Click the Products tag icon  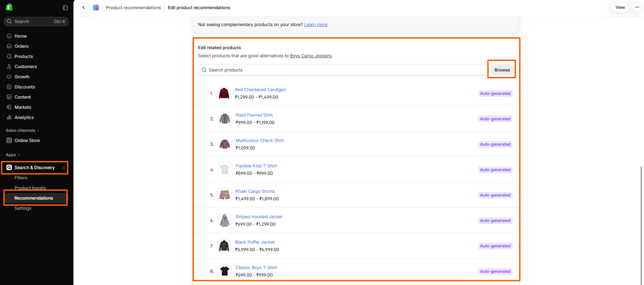click(x=9, y=56)
